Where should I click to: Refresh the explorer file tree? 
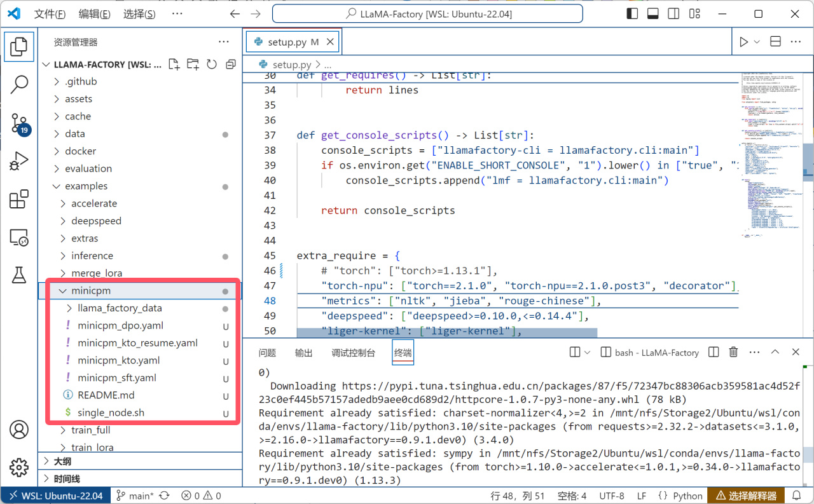click(212, 64)
